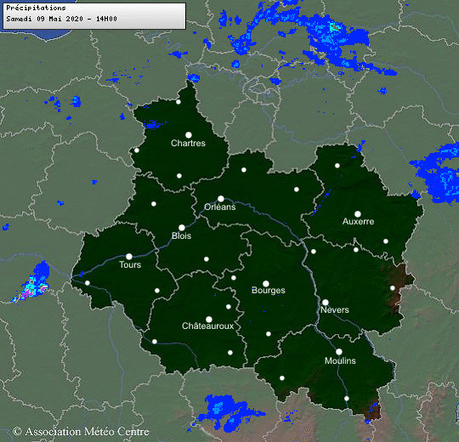Select the Moulins city marker dot
This screenshot has width=459, height=442.
339,352
